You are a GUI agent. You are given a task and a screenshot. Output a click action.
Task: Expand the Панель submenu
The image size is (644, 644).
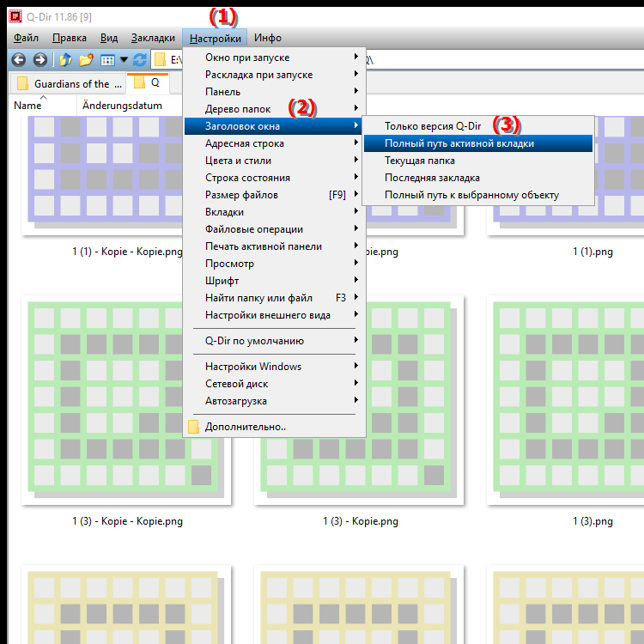click(x=274, y=92)
